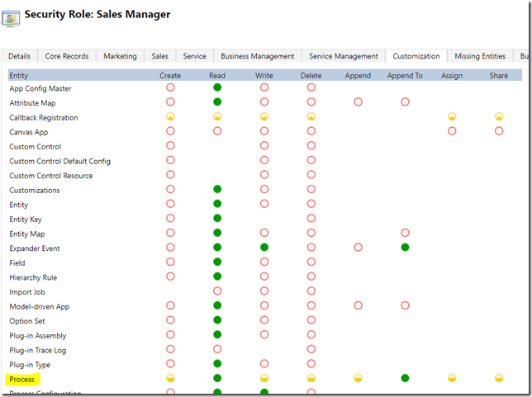Toggle App Config Master Create privilege
The image size is (532, 397).
pyautogui.click(x=170, y=87)
